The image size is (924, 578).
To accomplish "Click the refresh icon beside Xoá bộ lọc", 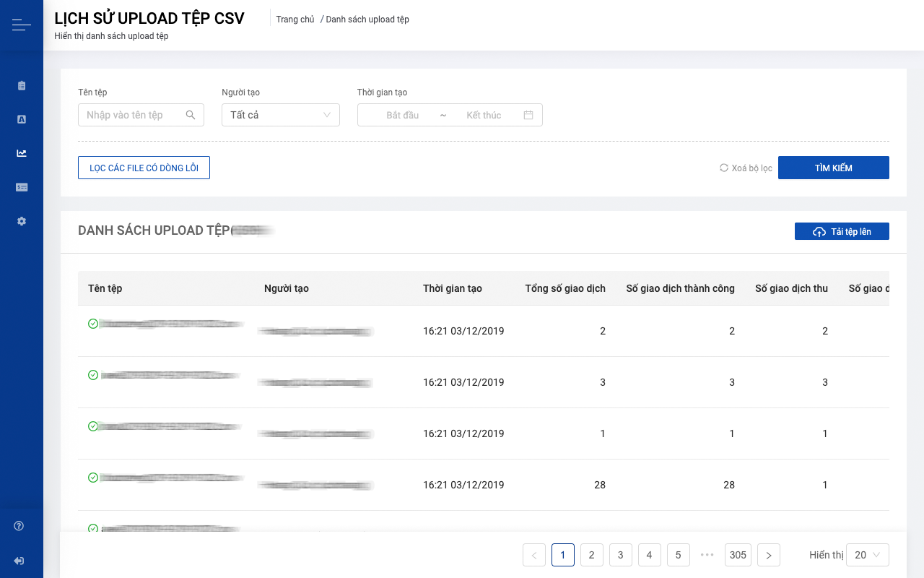I will click(724, 168).
